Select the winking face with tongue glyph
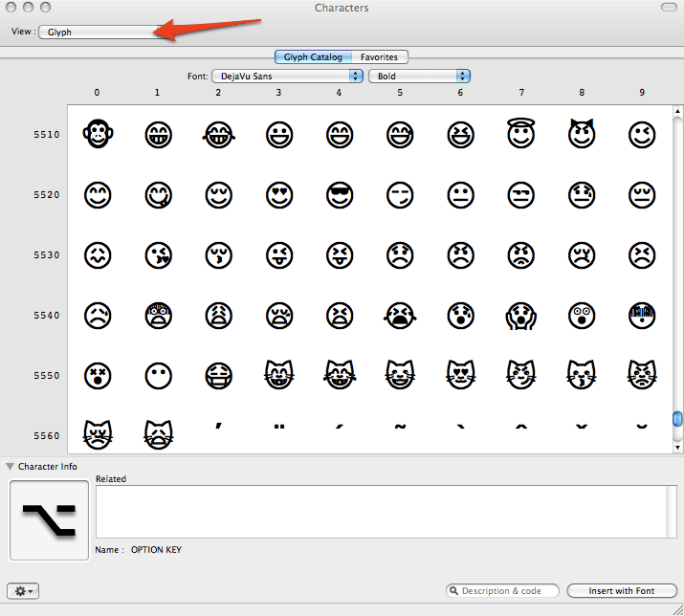Viewport: 684px width, 616px height. [x=279, y=255]
